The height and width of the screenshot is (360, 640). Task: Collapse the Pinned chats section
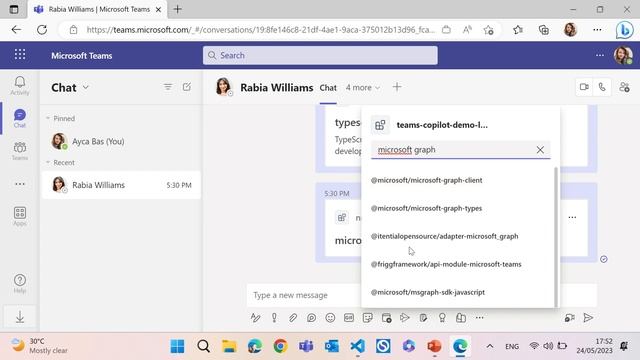(48, 118)
